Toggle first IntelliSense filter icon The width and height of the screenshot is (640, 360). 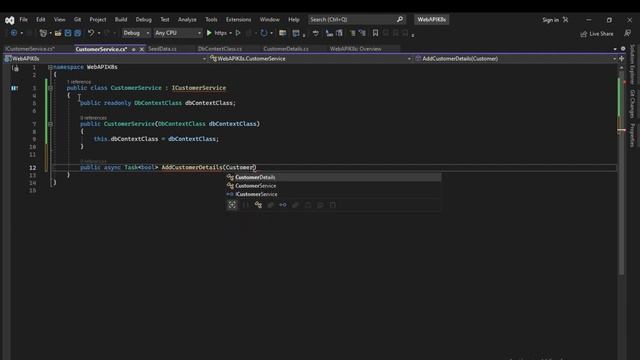[x=232, y=205]
